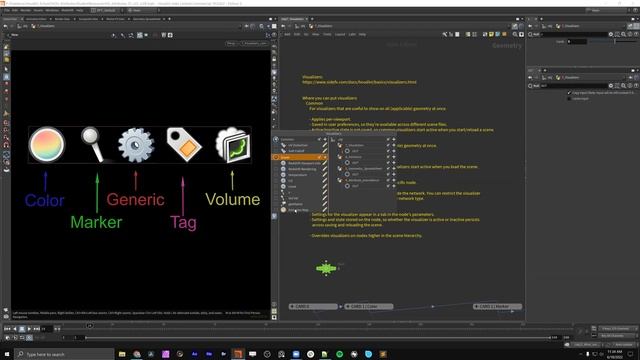Click the grid layout icon in network editor toolbar
Viewport: 640px width, 360px height.
click(x=474, y=34)
